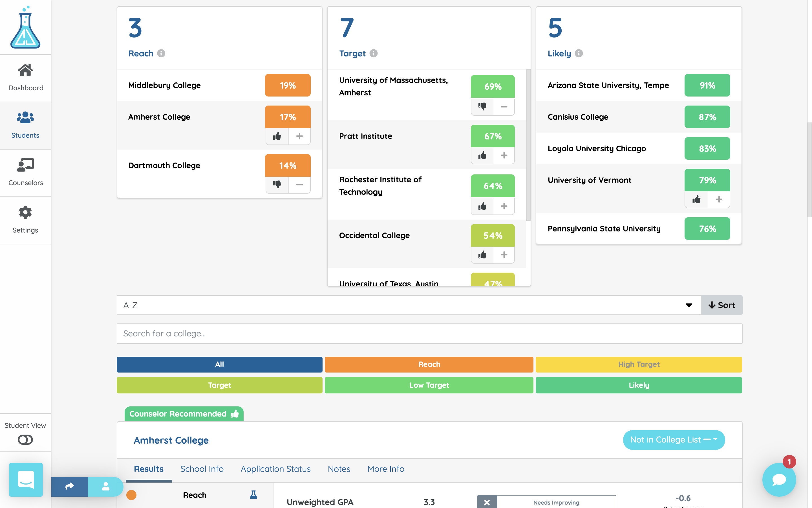The height and width of the screenshot is (508, 812).
Task: Click the page scrollbar on right edge
Action: pos(809,170)
